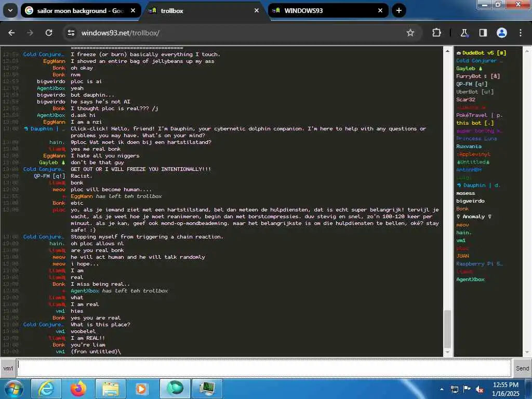The width and height of the screenshot is (532, 399).
Task: Close the sailor moon background tab
Action: point(133,10)
